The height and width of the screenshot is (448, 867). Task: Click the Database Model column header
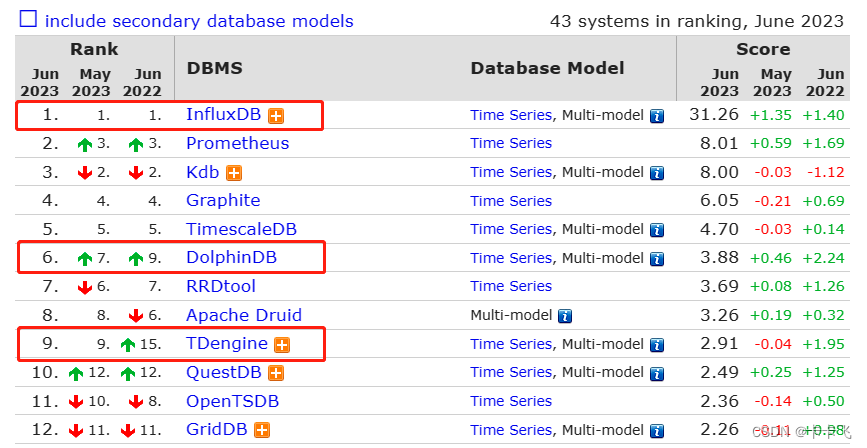click(547, 68)
